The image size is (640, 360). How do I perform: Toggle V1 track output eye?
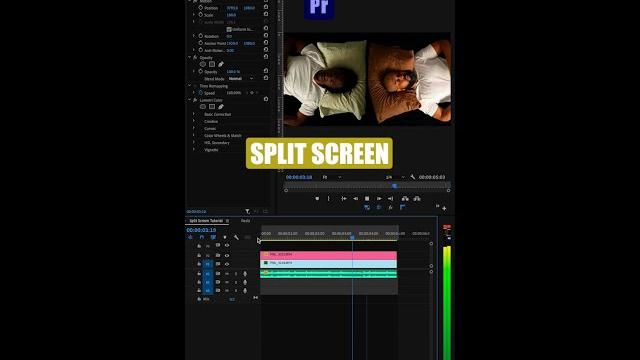[x=227, y=264]
